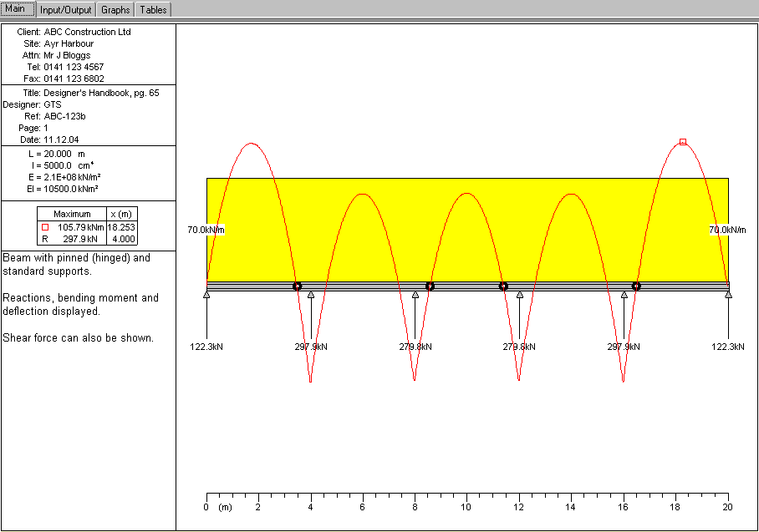Click the red maximum moment marker on curve
Image resolution: width=759 pixels, height=532 pixels.
tap(683, 142)
